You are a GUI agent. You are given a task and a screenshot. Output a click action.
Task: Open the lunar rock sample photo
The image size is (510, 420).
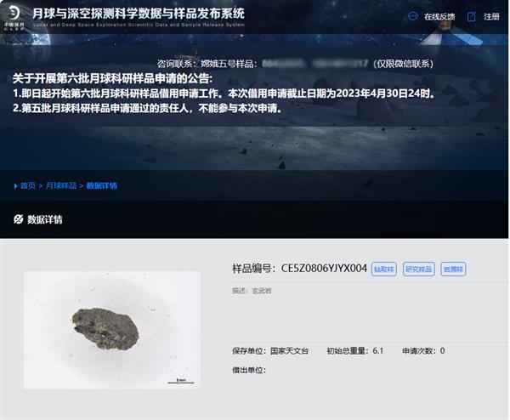[x=112, y=330]
